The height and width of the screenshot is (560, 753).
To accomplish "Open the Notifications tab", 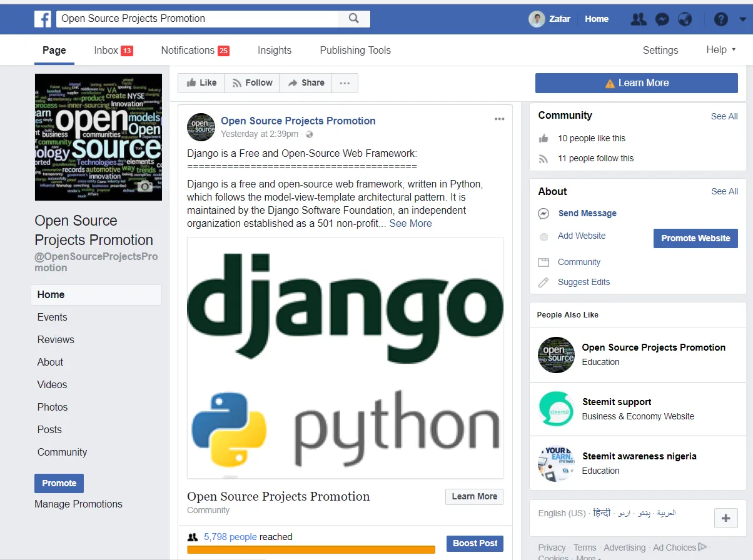I will 195,51.
